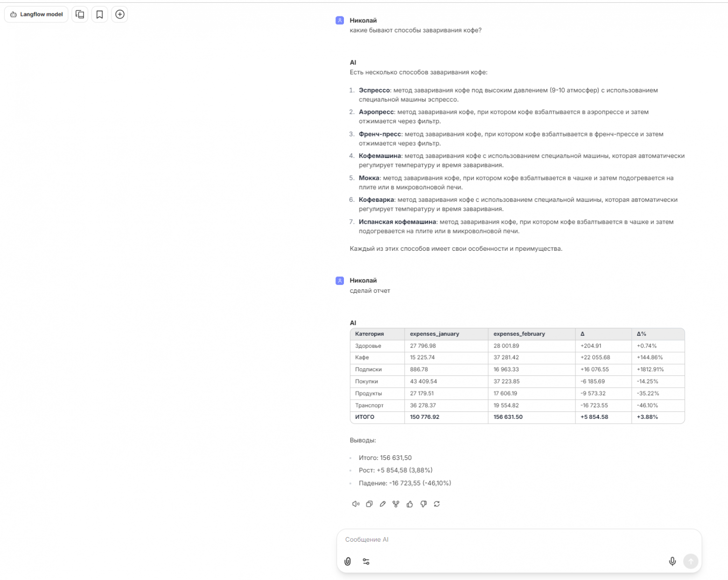Copy the AI report using the copy icon
728x580 pixels.
click(369, 504)
